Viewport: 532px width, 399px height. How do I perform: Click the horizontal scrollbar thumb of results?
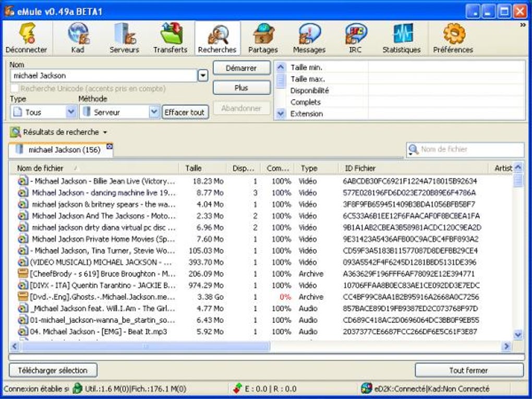point(145,346)
